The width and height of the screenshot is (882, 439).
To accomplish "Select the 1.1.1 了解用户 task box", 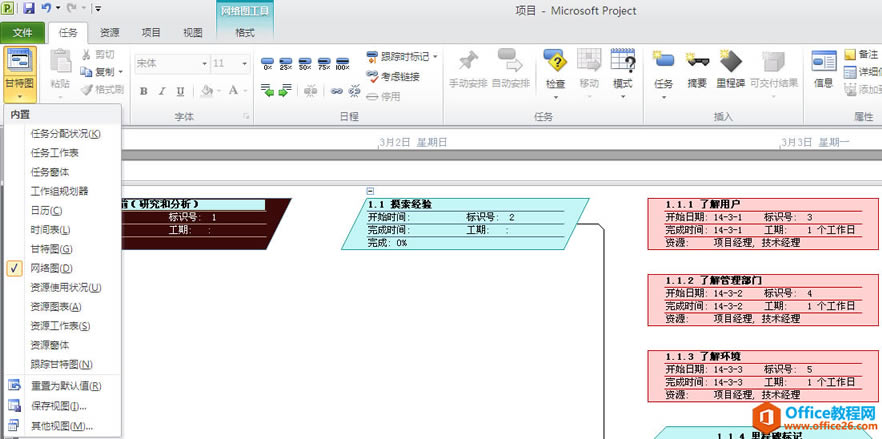I will tap(763, 223).
